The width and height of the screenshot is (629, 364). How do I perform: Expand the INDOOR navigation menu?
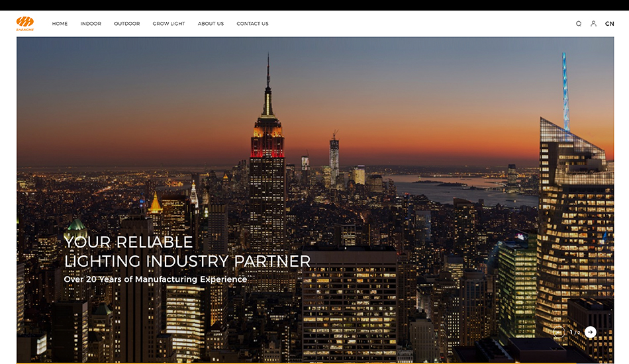tap(91, 24)
